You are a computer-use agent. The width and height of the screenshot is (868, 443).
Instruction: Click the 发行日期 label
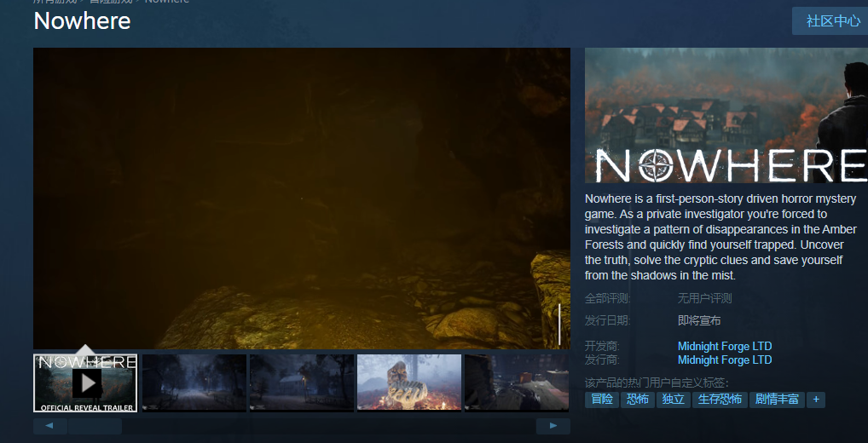click(x=607, y=321)
